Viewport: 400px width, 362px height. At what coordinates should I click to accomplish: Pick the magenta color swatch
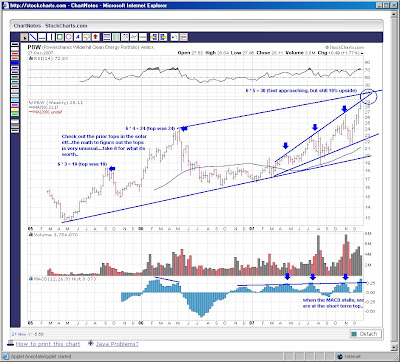point(15,105)
